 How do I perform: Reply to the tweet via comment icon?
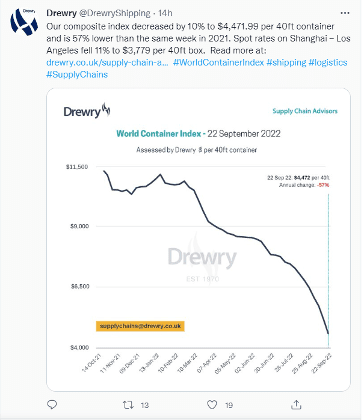(52, 405)
